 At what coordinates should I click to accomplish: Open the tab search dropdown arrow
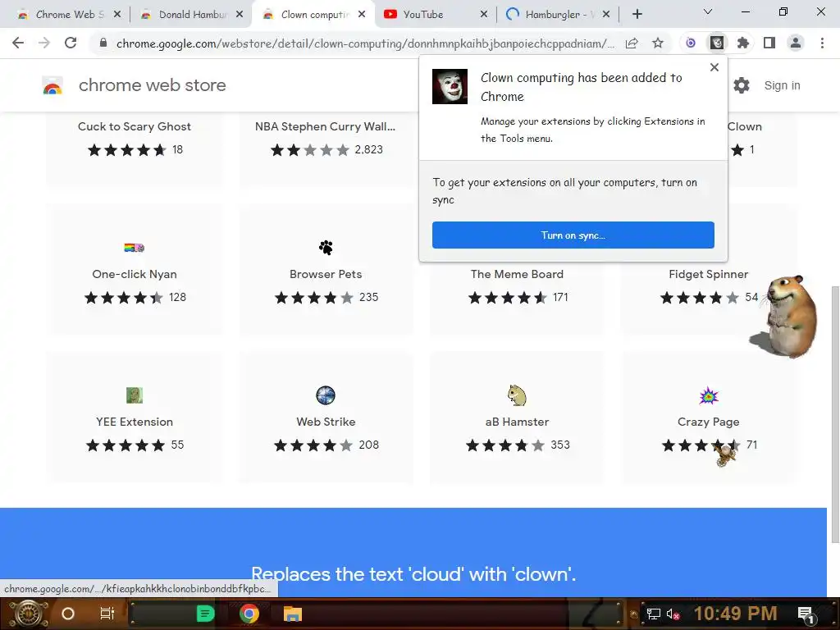[x=708, y=11]
